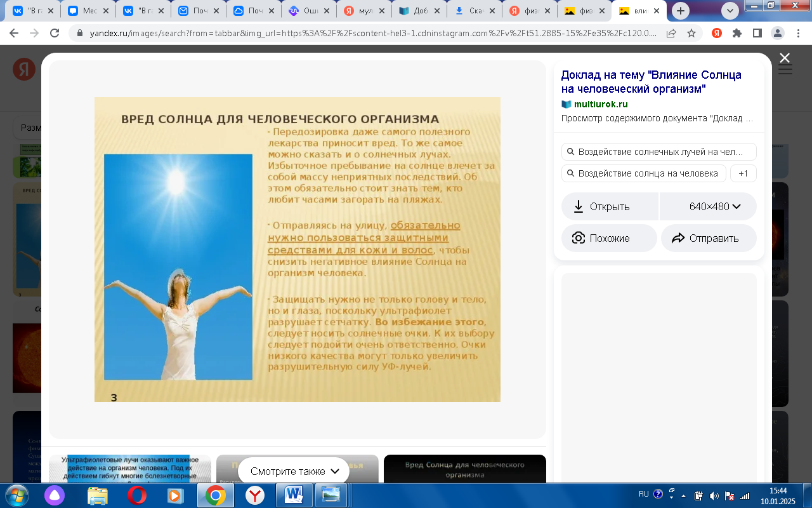Open the volume speaker tray icon
Viewport: 812px width, 508px height.
[714, 496]
